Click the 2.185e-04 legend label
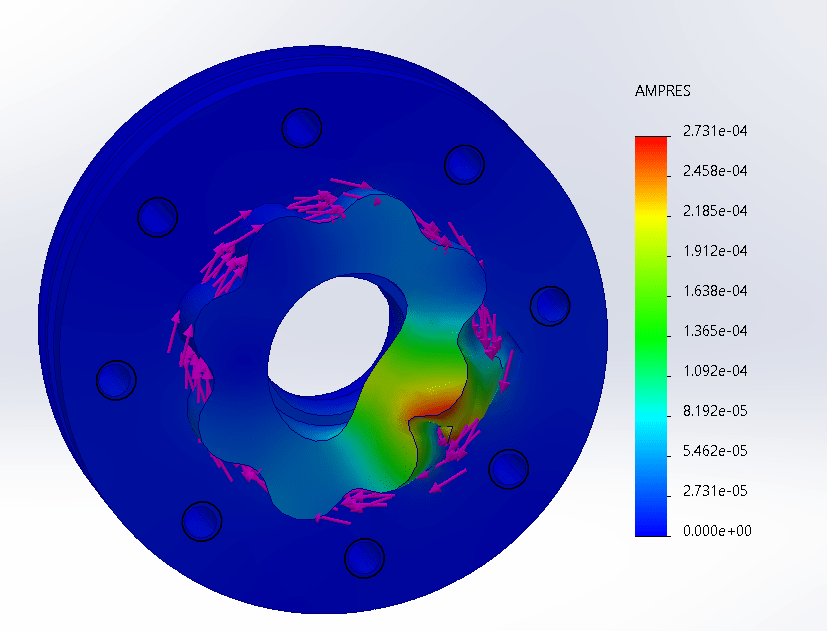The height and width of the screenshot is (631, 827). [715, 211]
